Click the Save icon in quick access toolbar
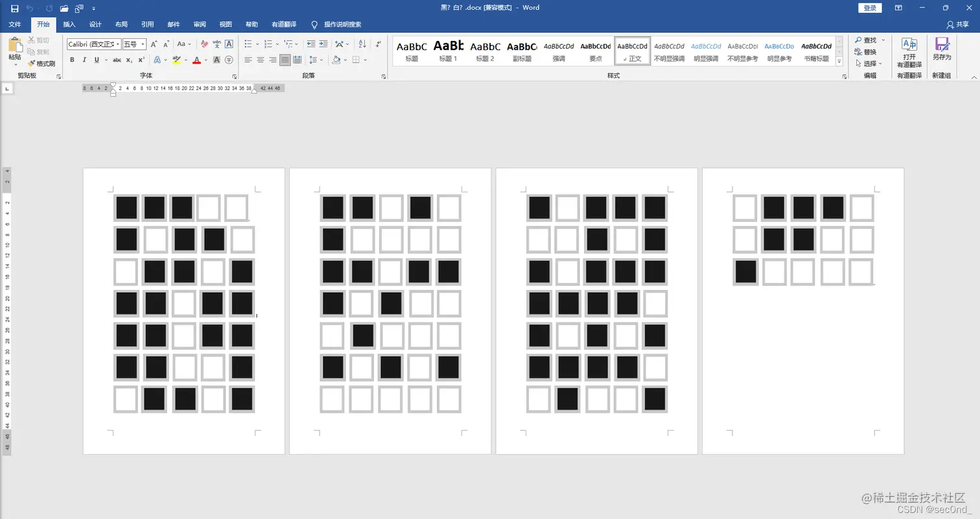The width and height of the screenshot is (980, 519). [15, 8]
